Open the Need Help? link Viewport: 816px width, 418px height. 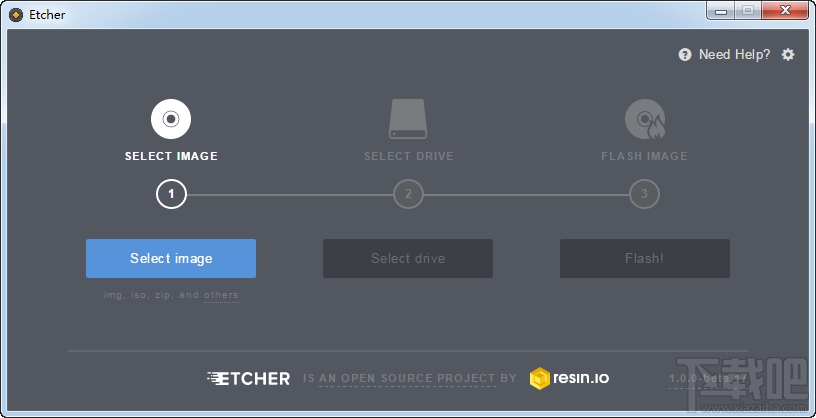point(734,54)
